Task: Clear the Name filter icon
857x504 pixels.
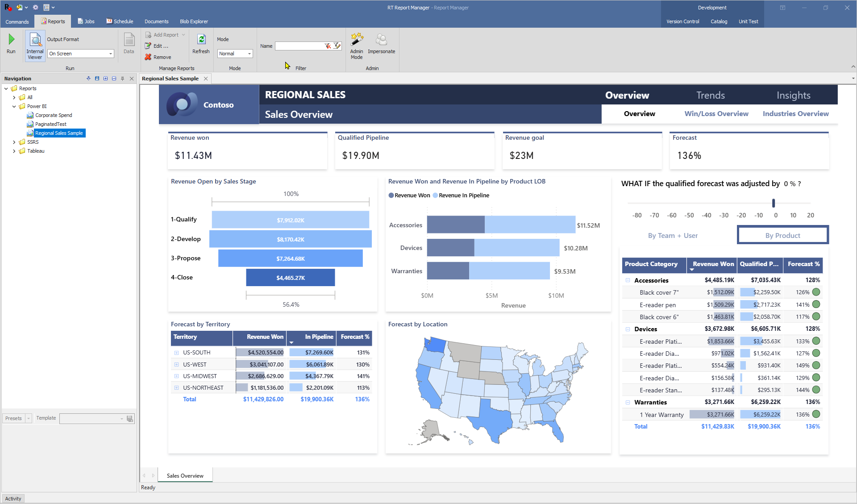Action: click(328, 46)
